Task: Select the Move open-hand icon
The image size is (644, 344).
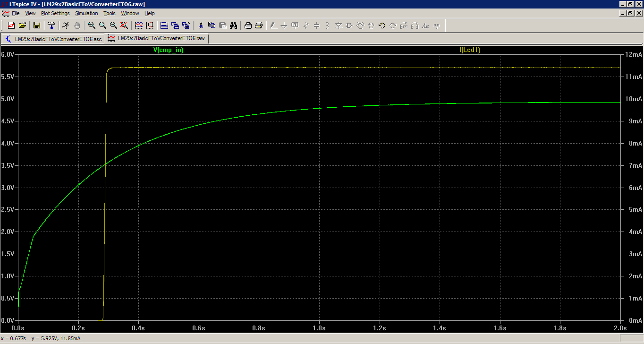Action: pos(360,25)
